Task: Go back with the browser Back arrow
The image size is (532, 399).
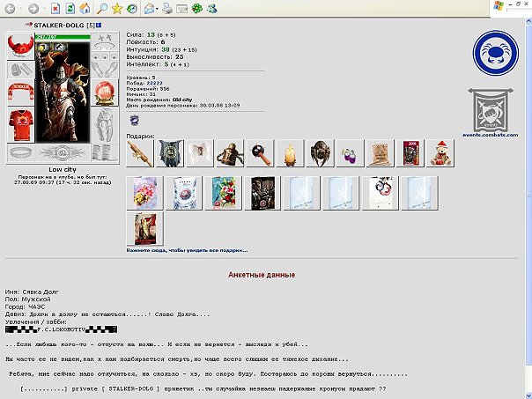Action: (10, 9)
